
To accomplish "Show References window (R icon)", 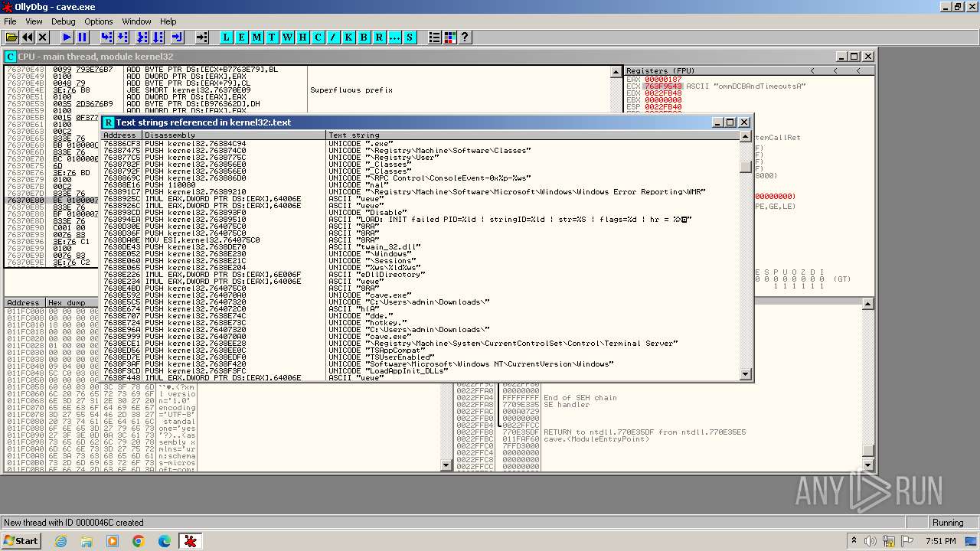I will [x=380, y=37].
